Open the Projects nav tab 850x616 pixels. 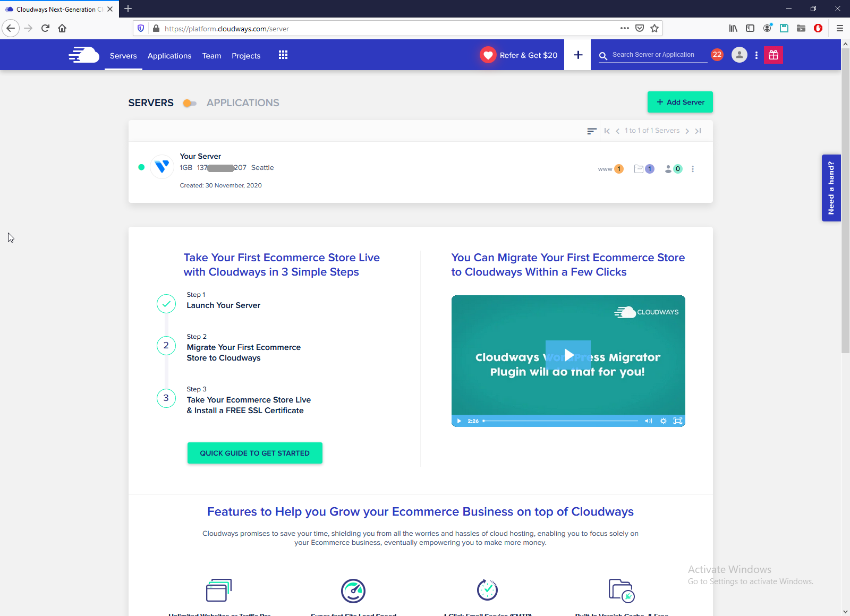click(x=246, y=56)
